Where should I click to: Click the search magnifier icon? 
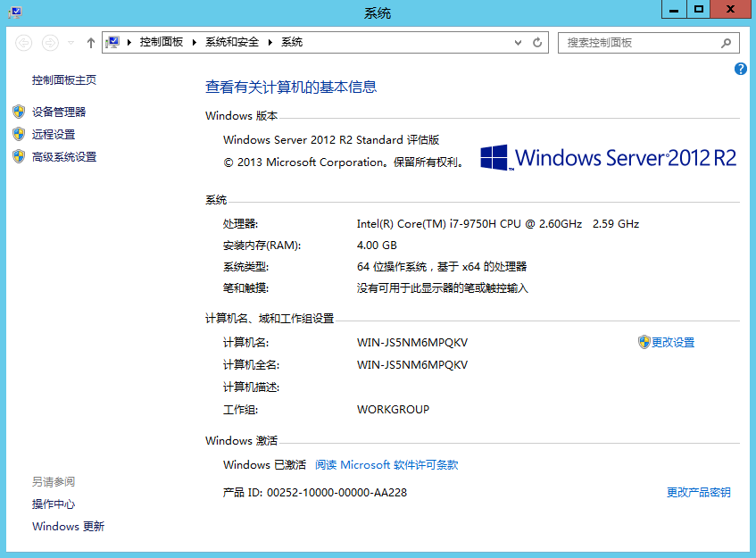[x=727, y=43]
